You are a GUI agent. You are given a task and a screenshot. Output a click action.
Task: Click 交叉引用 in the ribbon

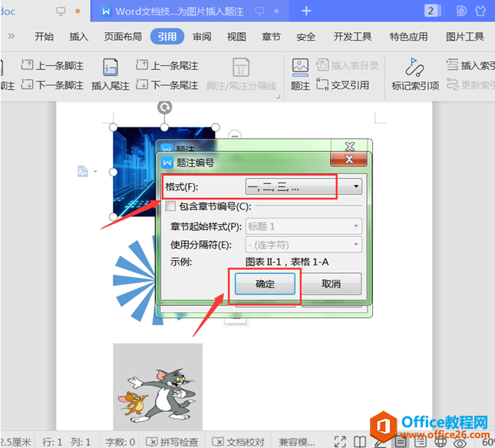tap(343, 85)
